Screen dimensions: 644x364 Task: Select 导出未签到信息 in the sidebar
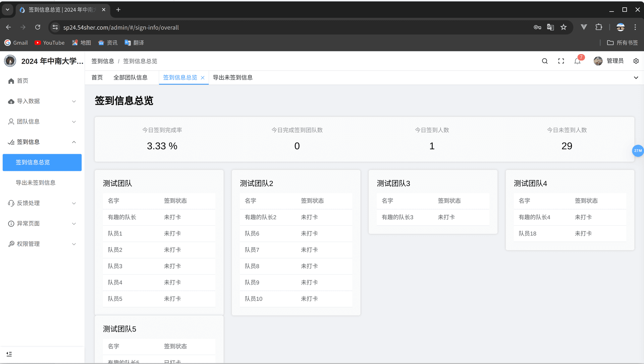pyautogui.click(x=42, y=183)
